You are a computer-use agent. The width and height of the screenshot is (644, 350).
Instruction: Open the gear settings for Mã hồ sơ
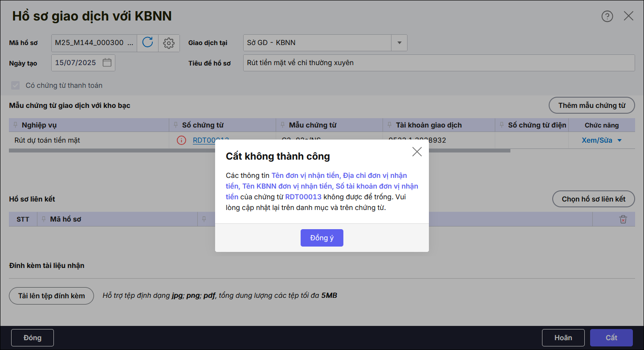pyautogui.click(x=168, y=43)
